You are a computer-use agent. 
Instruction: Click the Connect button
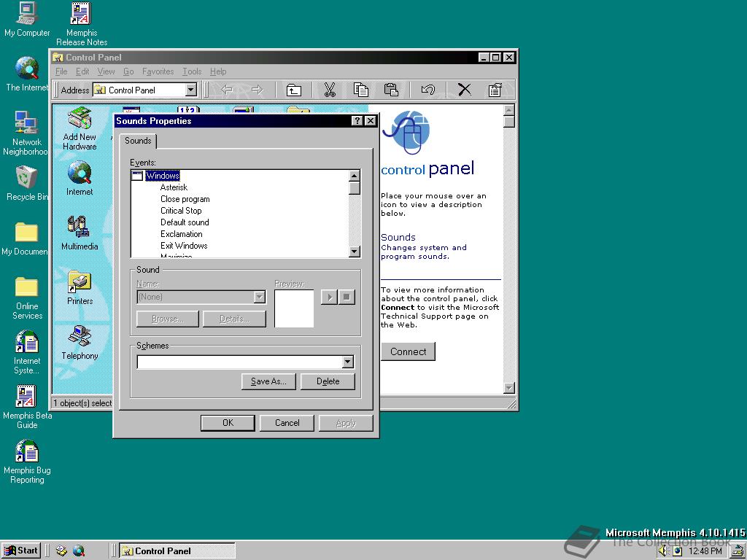pyautogui.click(x=409, y=351)
